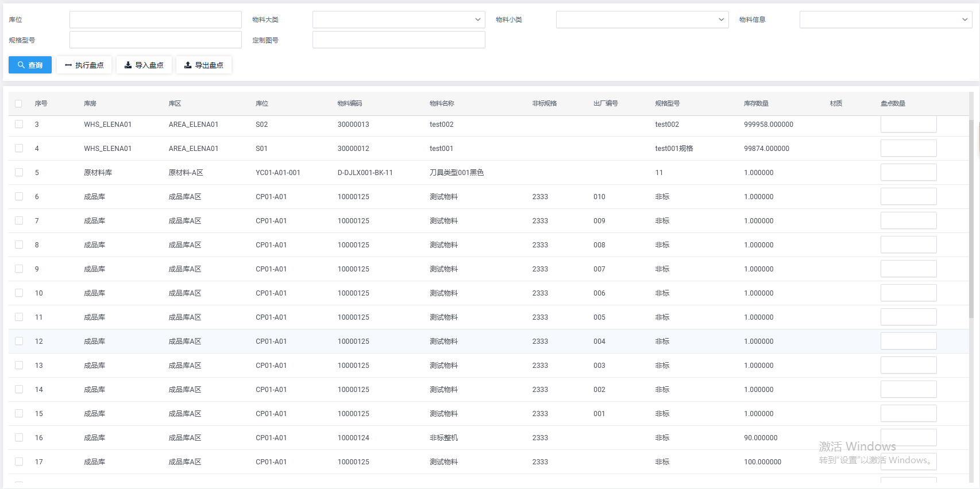This screenshot has height=489, width=980.
Task: Toggle the select-all checkbox in table header
Action: coord(18,104)
